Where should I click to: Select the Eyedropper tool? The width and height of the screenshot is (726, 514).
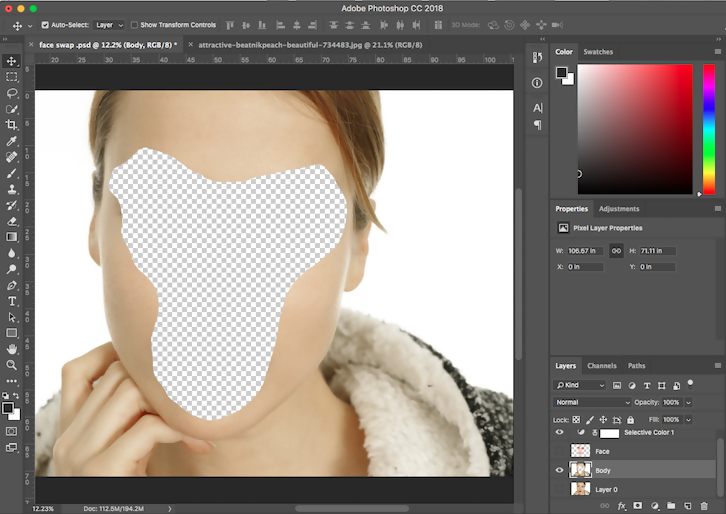(x=12, y=141)
